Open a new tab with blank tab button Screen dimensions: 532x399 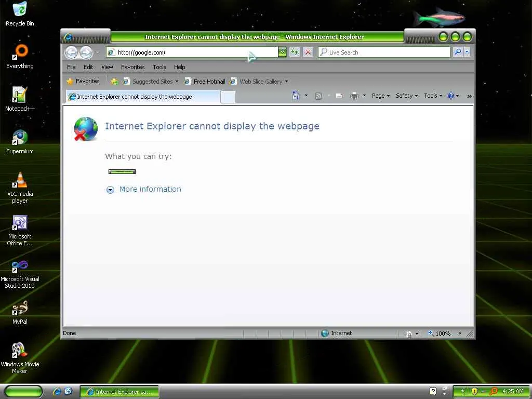(x=228, y=97)
